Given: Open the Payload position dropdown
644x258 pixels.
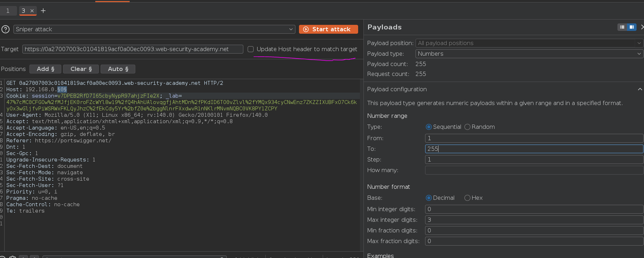Looking at the screenshot, I should (529, 43).
